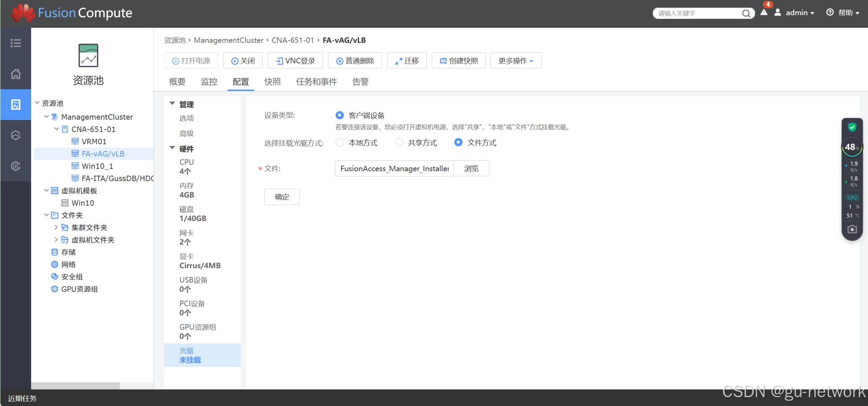Screen dimensions: 868x406
Task: Click the 存储 storage icon
Action: tap(54, 252)
